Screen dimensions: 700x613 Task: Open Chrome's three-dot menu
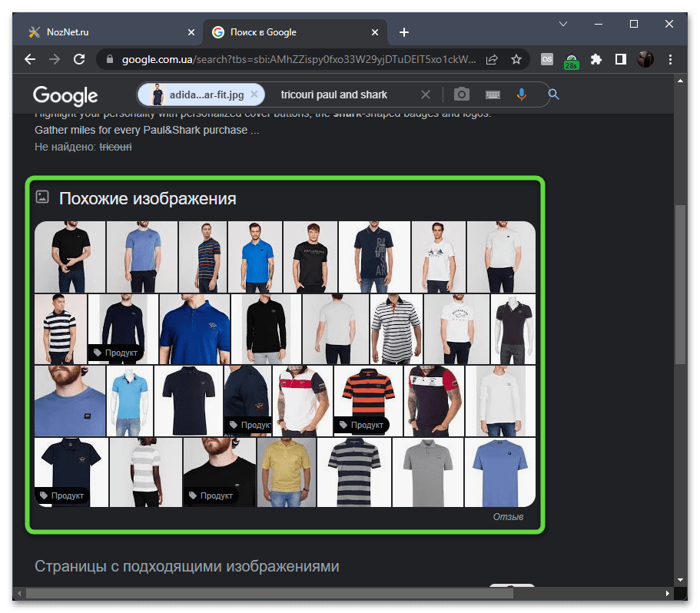point(670,59)
